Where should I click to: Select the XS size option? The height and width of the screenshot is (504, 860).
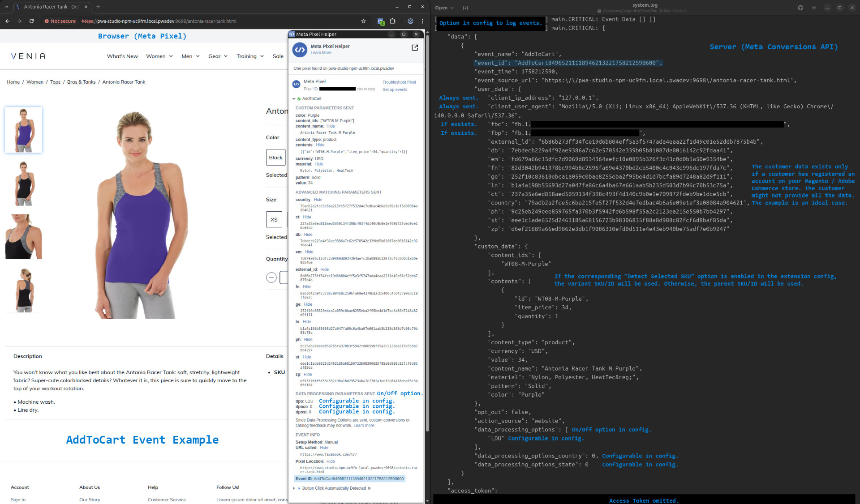click(274, 219)
